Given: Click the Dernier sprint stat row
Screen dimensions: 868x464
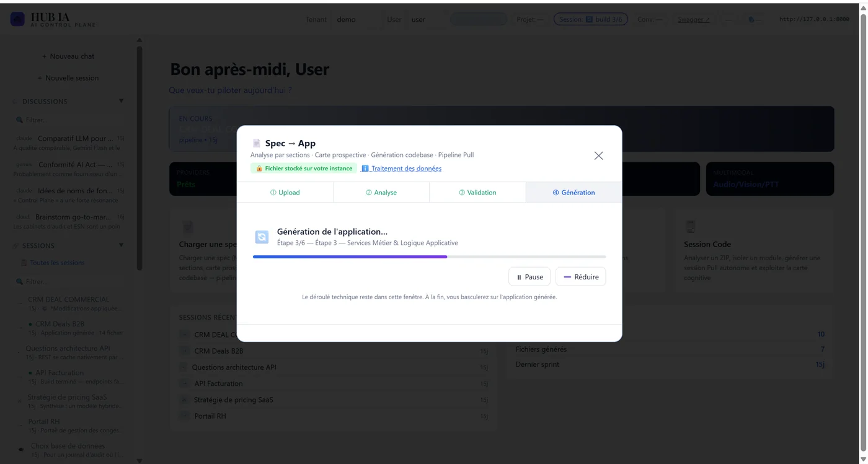Looking at the screenshot, I should 670,364.
